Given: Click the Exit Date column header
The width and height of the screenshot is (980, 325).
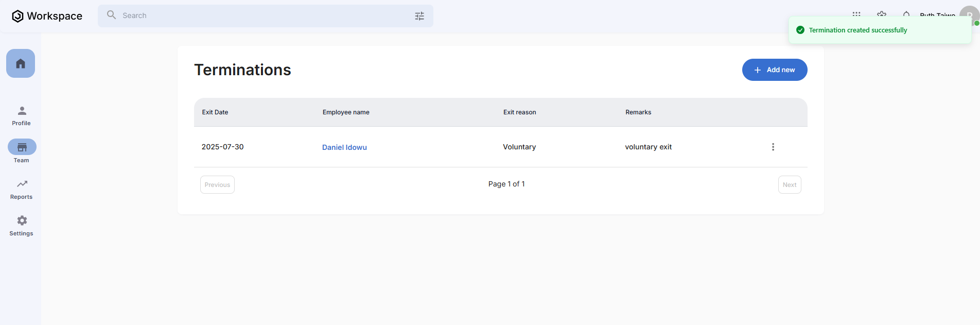Looking at the screenshot, I should click(x=215, y=112).
